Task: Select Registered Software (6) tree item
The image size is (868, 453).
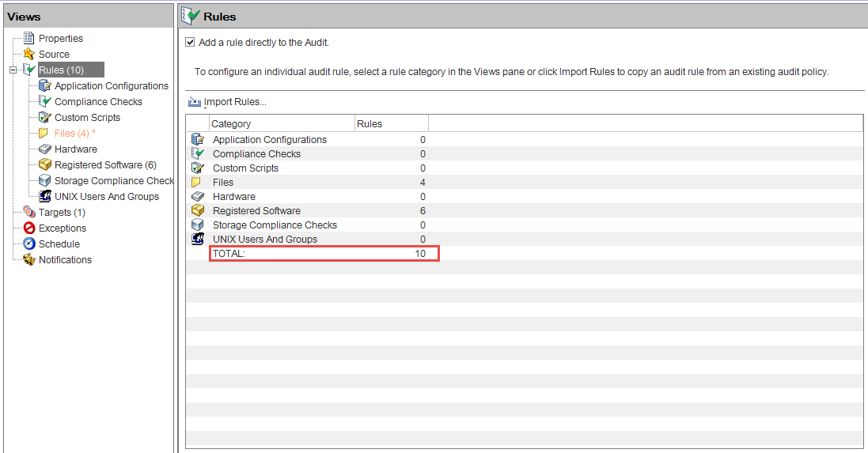Action: tap(105, 164)
